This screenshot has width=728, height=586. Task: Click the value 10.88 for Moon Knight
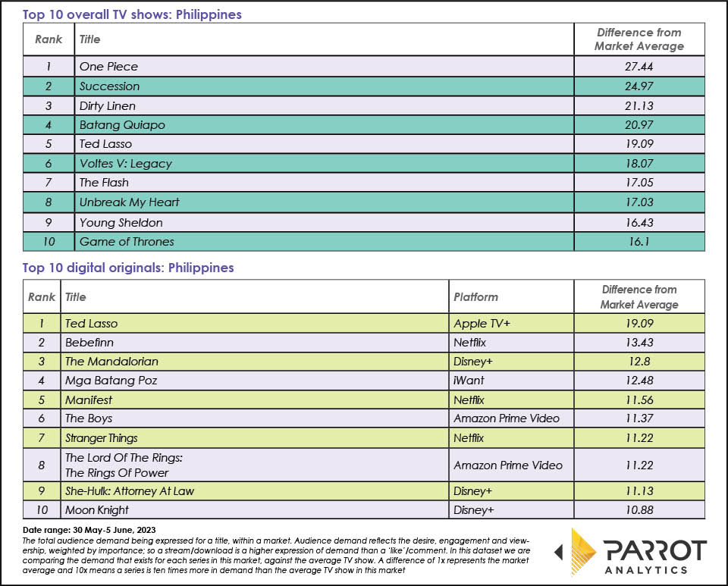coord(639,510)
